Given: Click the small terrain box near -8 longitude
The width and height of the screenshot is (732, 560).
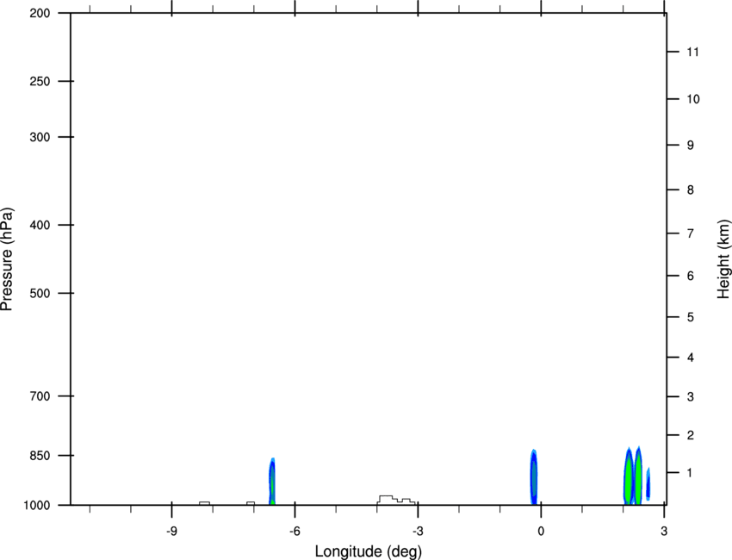Looking at the screenshot, I should pos(204,503).
